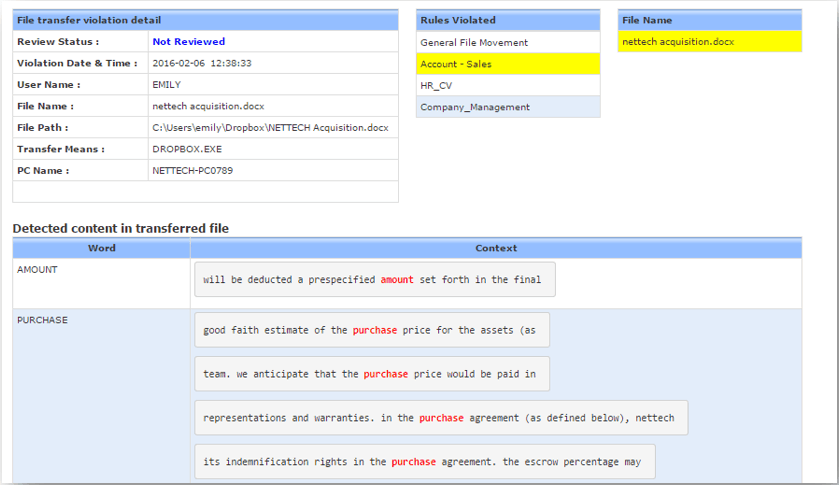Click the violation date and time value
The width and height of the screenshot is (839, 485).
(202, 63)
